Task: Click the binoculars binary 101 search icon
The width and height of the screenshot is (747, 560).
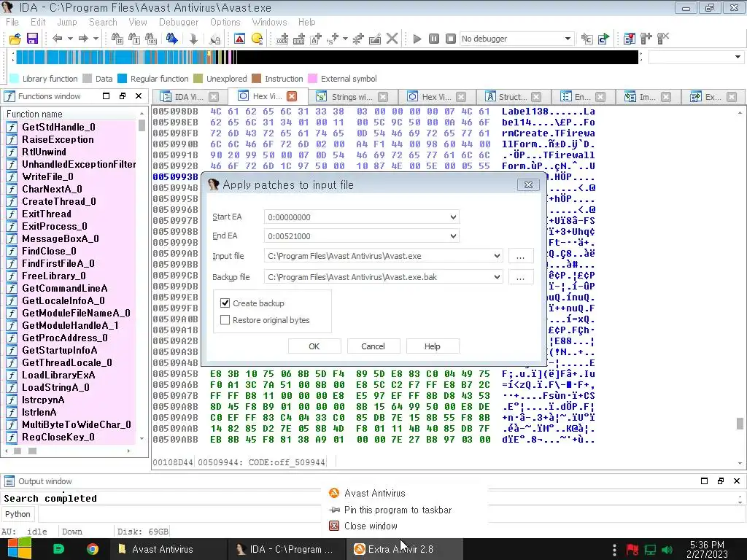Action: 151,39
